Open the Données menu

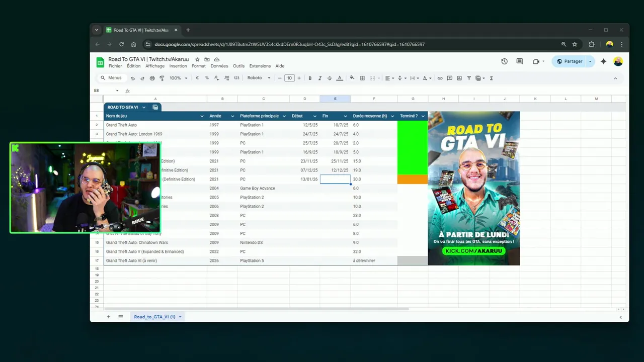(219, 66)
